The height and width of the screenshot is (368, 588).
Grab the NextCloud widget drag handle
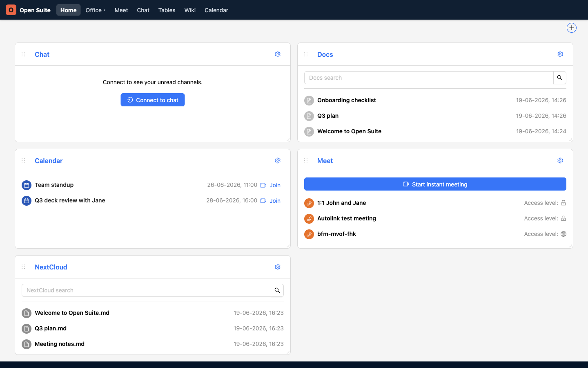tap(23, 267)
